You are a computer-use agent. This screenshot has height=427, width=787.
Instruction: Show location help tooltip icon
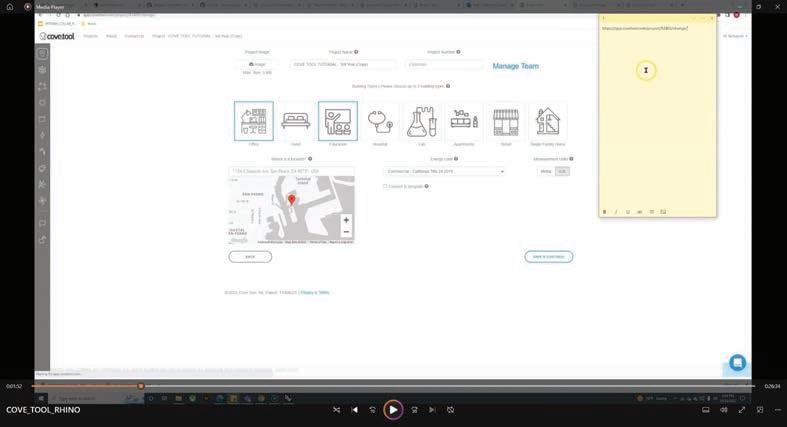click(x=310, y=159)
